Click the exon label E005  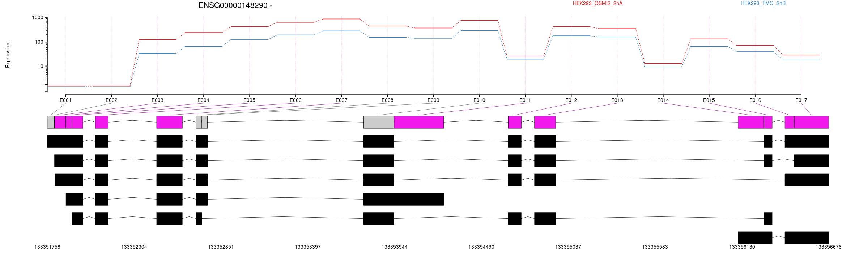click(249, 100)
